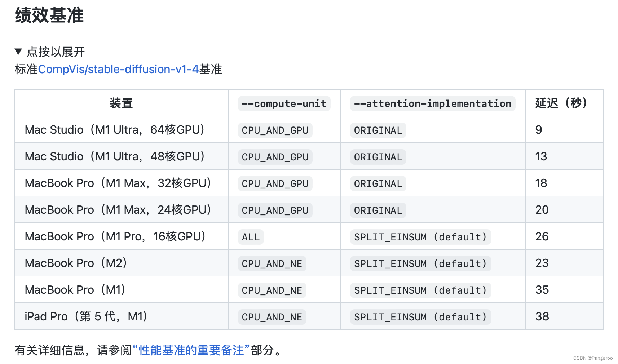
Task: Click the latency value 18
Action: tap(541, 183)
